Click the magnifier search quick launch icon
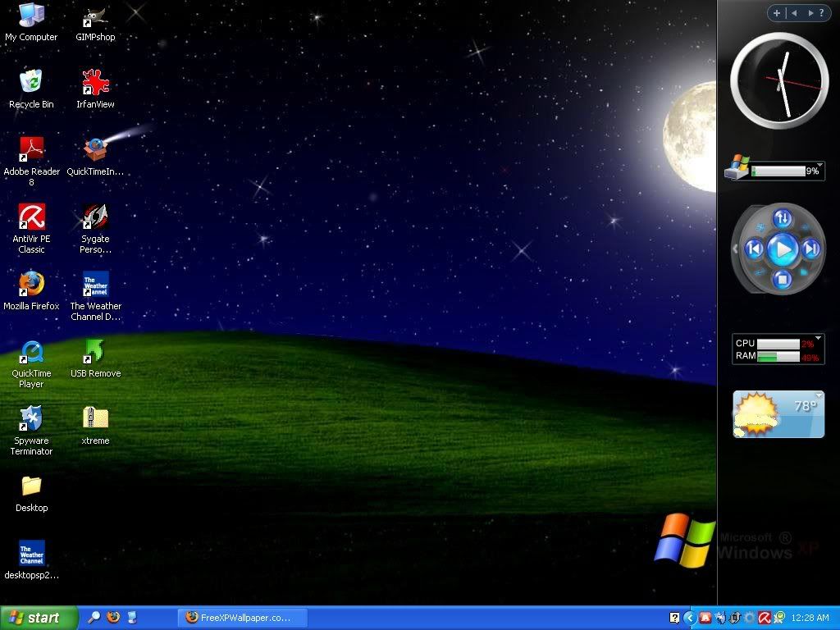Viewport: 840px width, 630px height. pyautogui.click(x=94, y=618)
